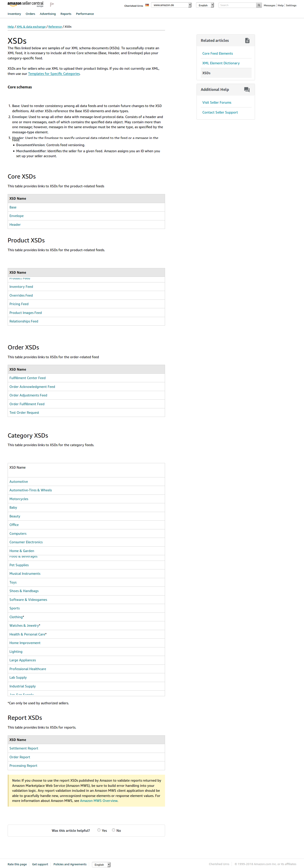Open Contact Seller Support link
Image resolution: width=304 pixels, height=868 pixels.
click(220, 112)
